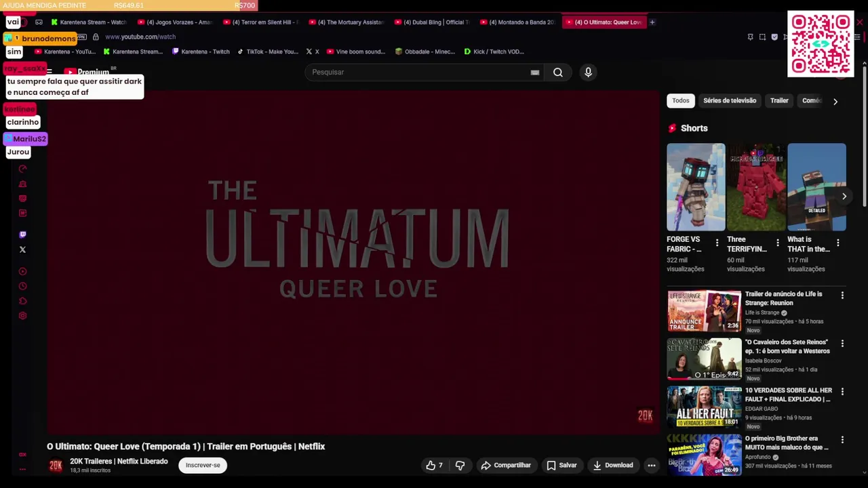Viewport: 868px width, 488px height.
Task: Select the Trailer filter chip
Action: coord(779,100)
